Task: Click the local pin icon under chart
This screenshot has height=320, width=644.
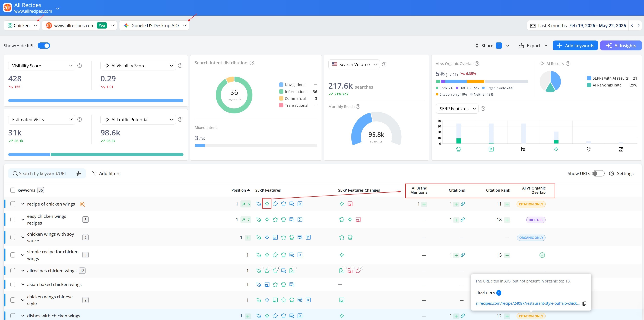Action: tap(588, 149)
